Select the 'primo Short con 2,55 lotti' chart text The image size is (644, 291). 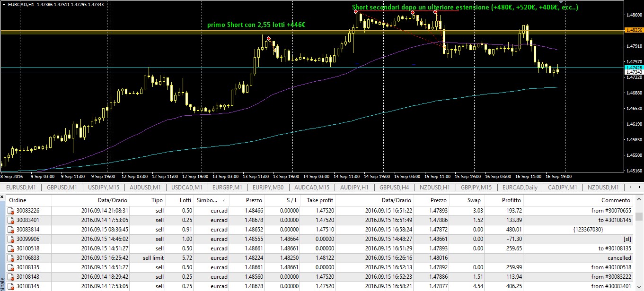[256, 24]
